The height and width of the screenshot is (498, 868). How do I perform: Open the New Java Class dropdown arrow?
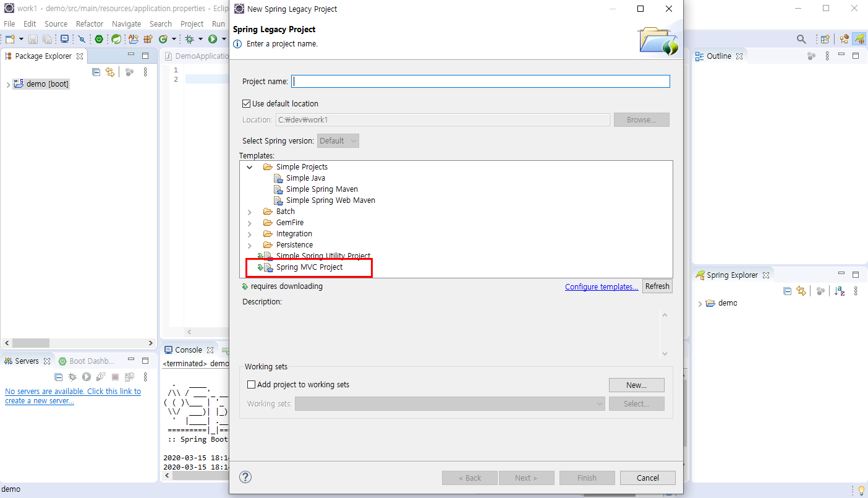coord(174,39)
